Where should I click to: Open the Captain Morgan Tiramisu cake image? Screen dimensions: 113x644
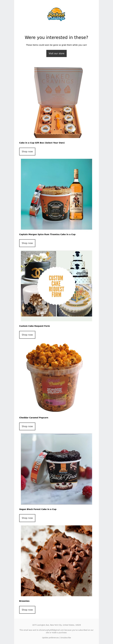56,194
